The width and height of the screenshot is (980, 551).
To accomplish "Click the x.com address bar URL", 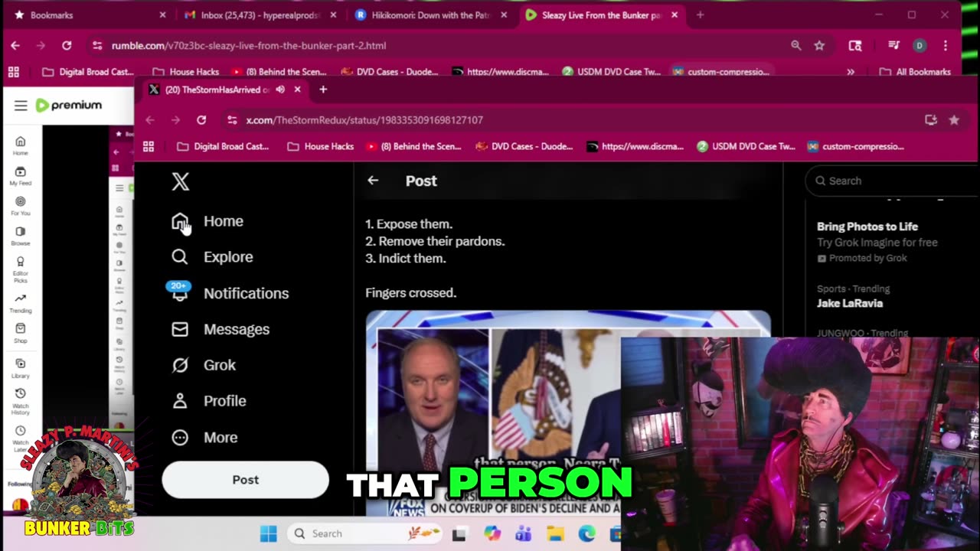I will (364, 120).
